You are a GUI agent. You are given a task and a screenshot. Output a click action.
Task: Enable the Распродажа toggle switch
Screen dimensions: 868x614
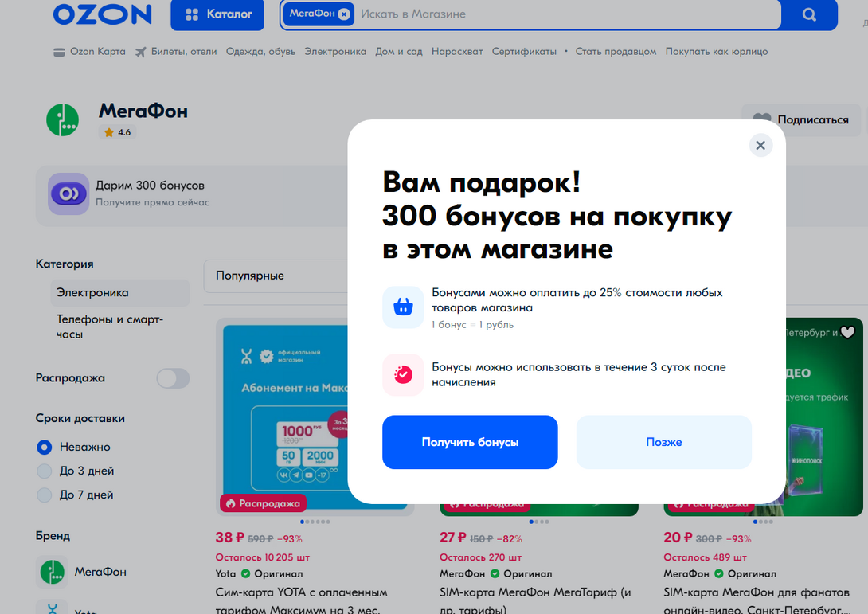pyautogui.click(x=173, y=378)
